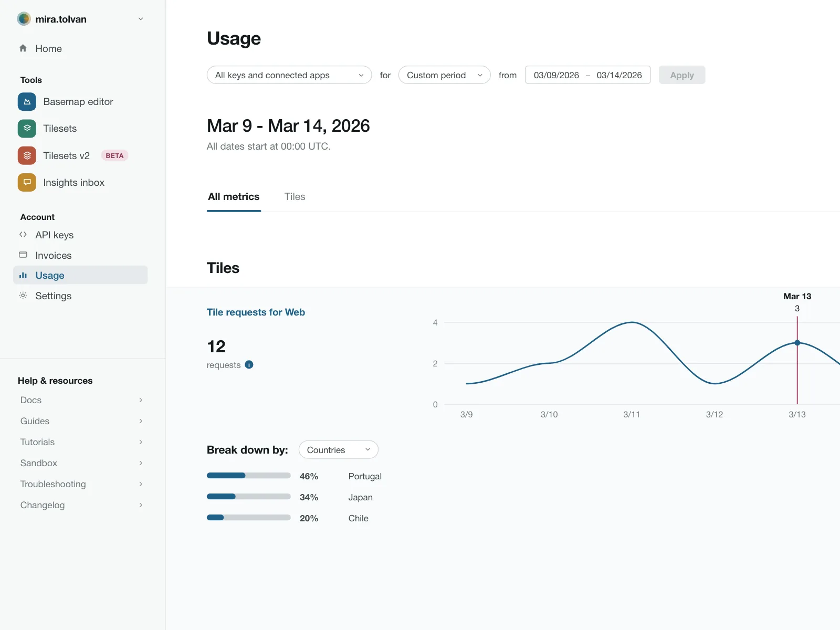Click the start date 03/09/2026 field
Screen dimensions: 840x630
pos(556,75)
